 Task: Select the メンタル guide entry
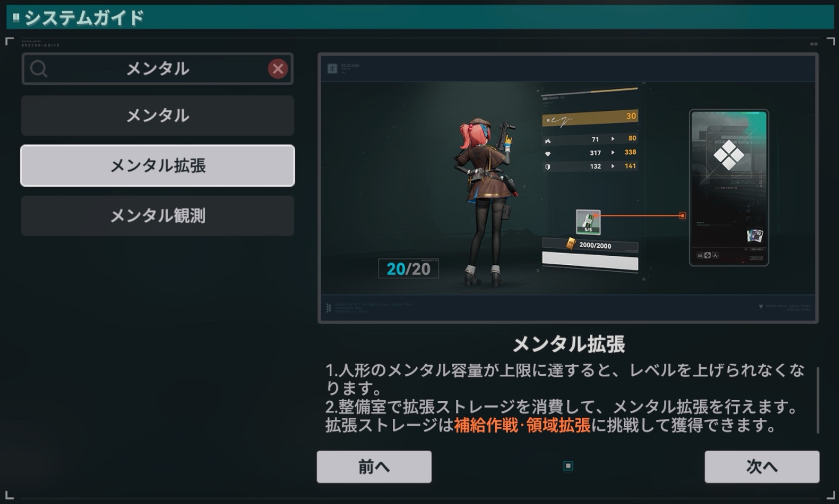point(157,115)
